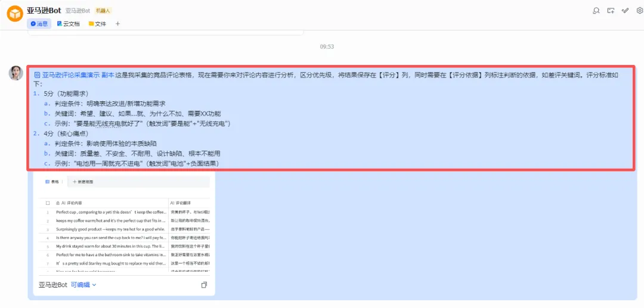Screen dimensions: 644x308
Task: Select the 表格 view tab in preview
Action: point(52,181)
